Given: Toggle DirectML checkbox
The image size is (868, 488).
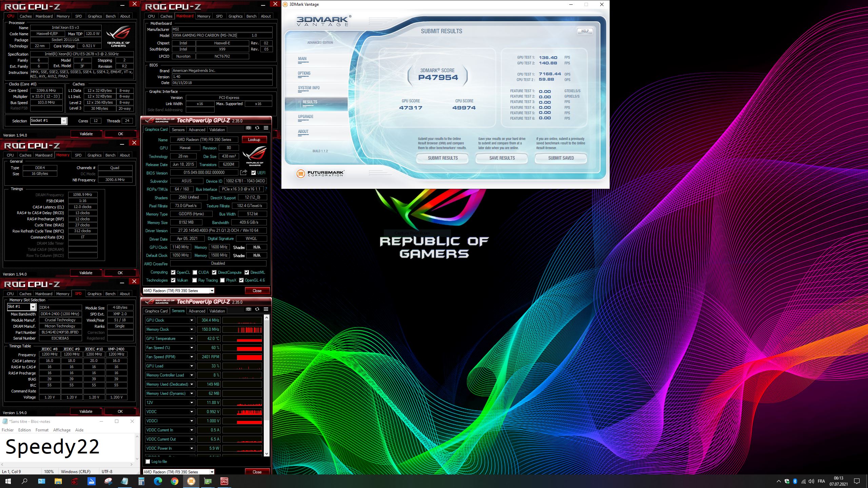Looking at the screenshot, I should point(247,272).
